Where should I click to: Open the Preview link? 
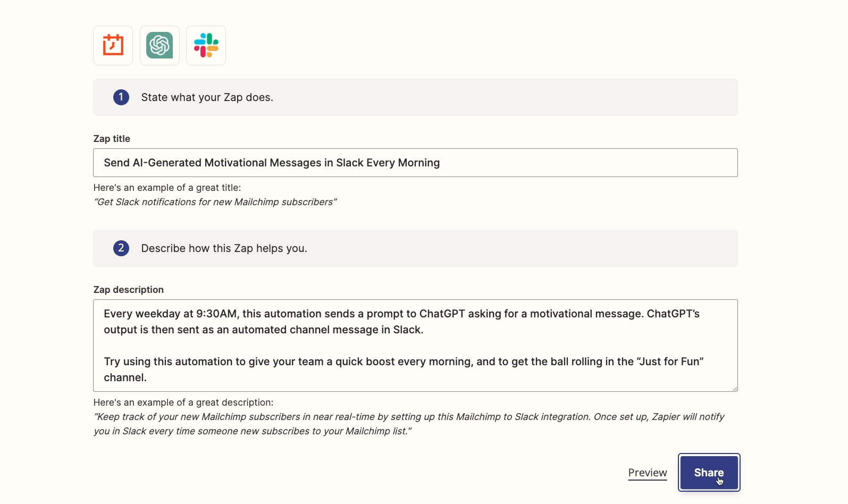(x=648, y=473)
